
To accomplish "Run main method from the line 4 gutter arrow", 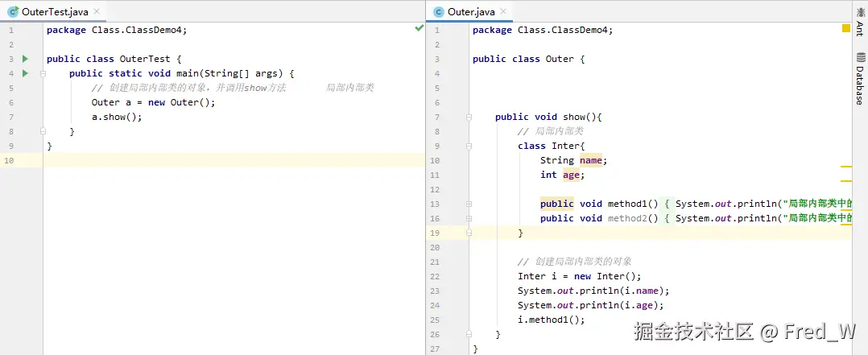I will (25, 73).
